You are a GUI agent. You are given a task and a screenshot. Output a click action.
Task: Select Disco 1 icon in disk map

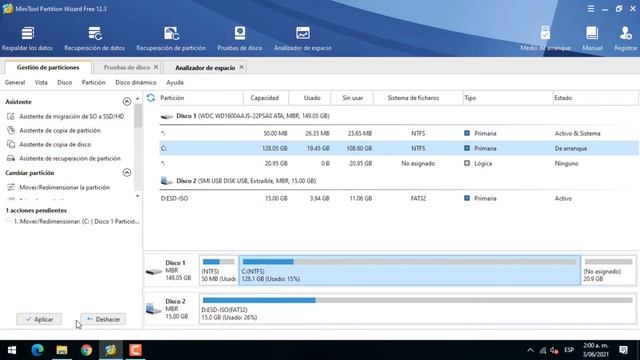pyautogui.click(x=154, y=271)
